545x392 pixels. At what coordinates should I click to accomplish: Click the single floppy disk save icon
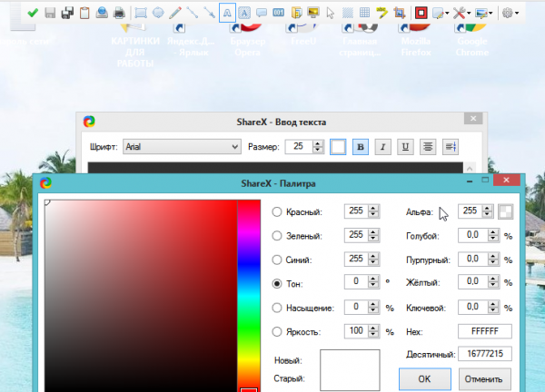tap(50, 14)
